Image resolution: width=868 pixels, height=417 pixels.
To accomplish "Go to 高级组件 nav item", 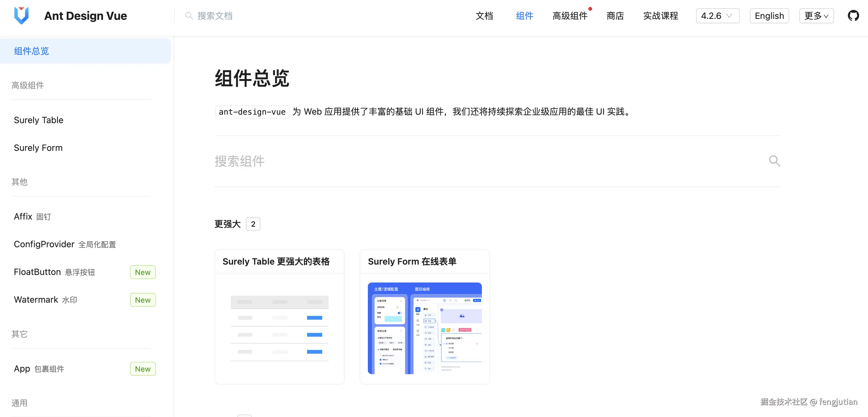I will [x=569, y=16].
